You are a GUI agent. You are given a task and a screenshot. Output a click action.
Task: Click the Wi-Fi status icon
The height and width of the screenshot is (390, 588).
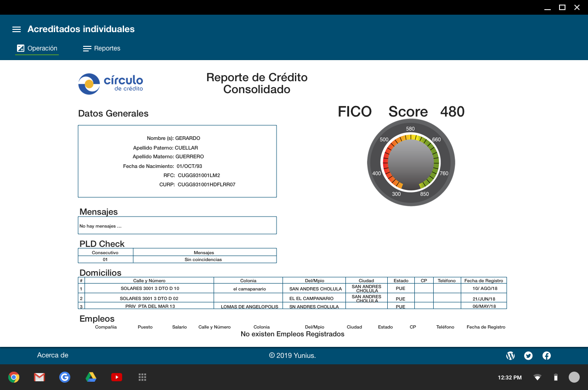pyautogui.click(x=537, y=378)
